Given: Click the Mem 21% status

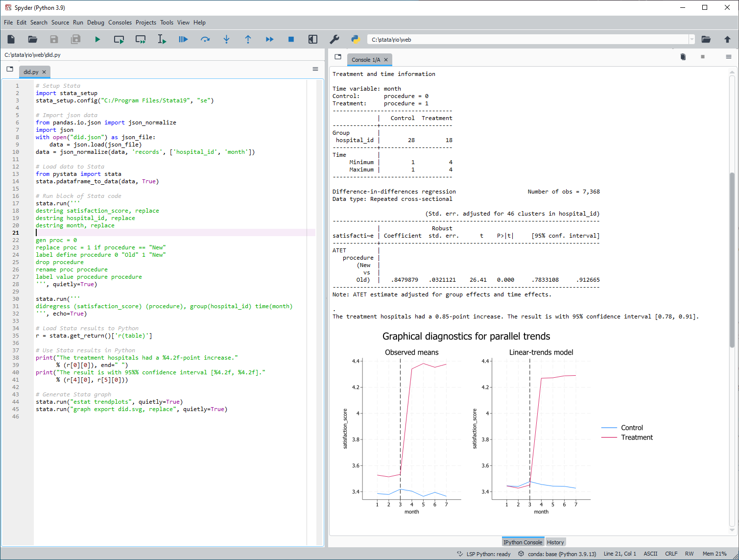Looking at the screenshot, I should (x=715, y=554).
